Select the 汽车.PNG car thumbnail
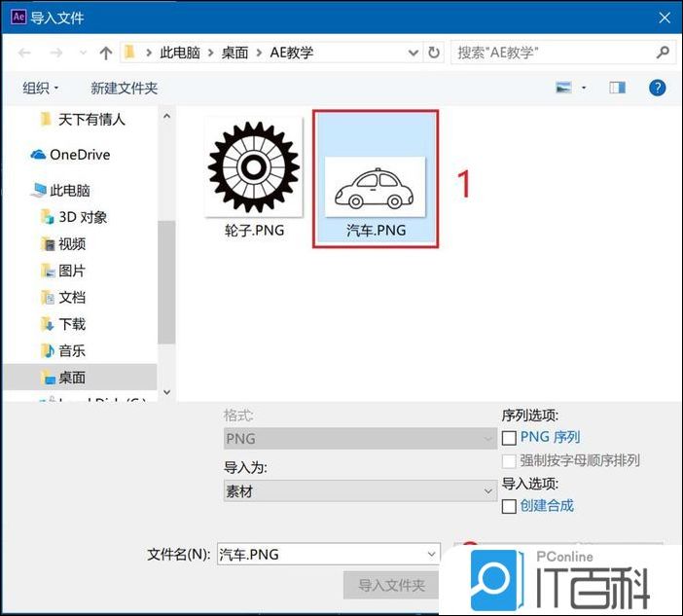The image size is (683, 616). click(375, 187)
